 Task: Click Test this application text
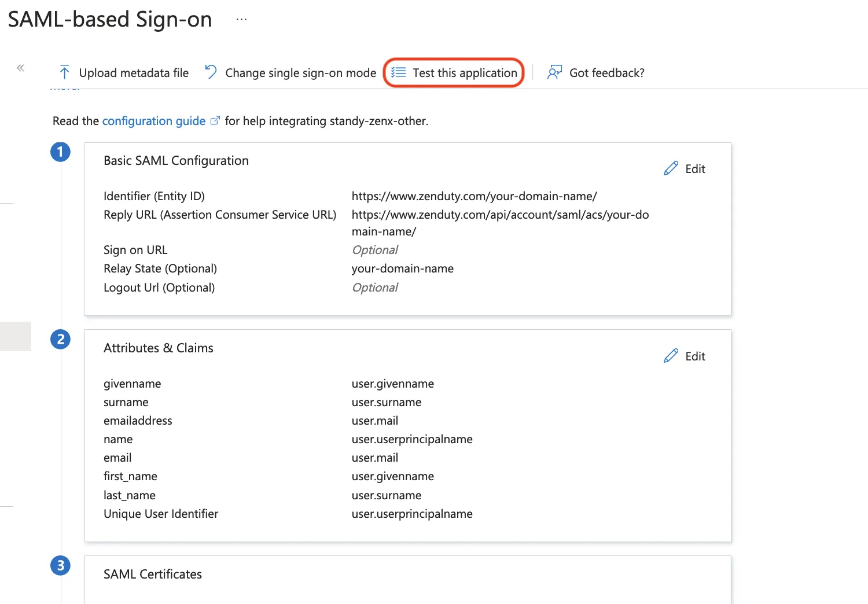tap(465, 73)
